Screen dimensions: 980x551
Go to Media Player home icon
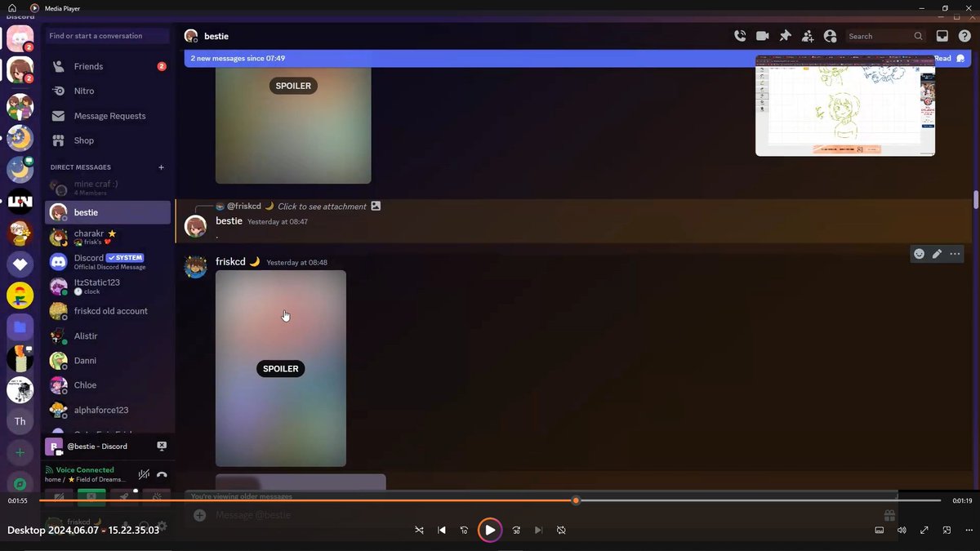(x=11, y=8)
